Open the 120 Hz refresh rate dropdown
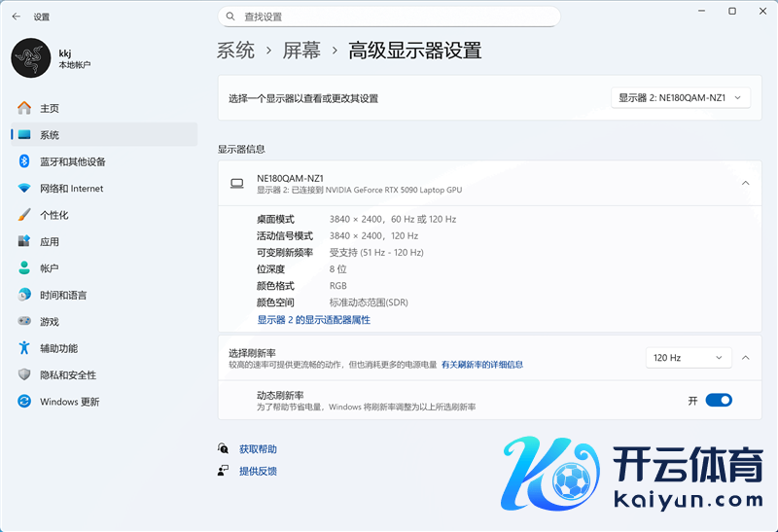 click(x=688, y=358)
